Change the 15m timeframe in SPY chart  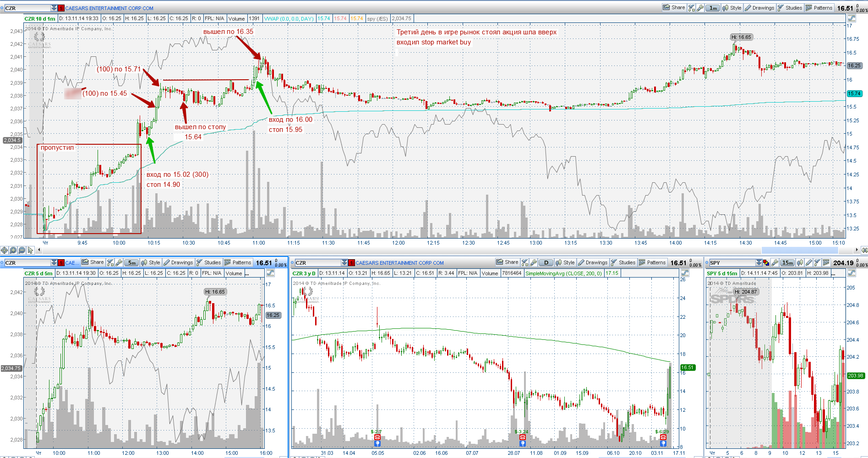coord(787,262)
